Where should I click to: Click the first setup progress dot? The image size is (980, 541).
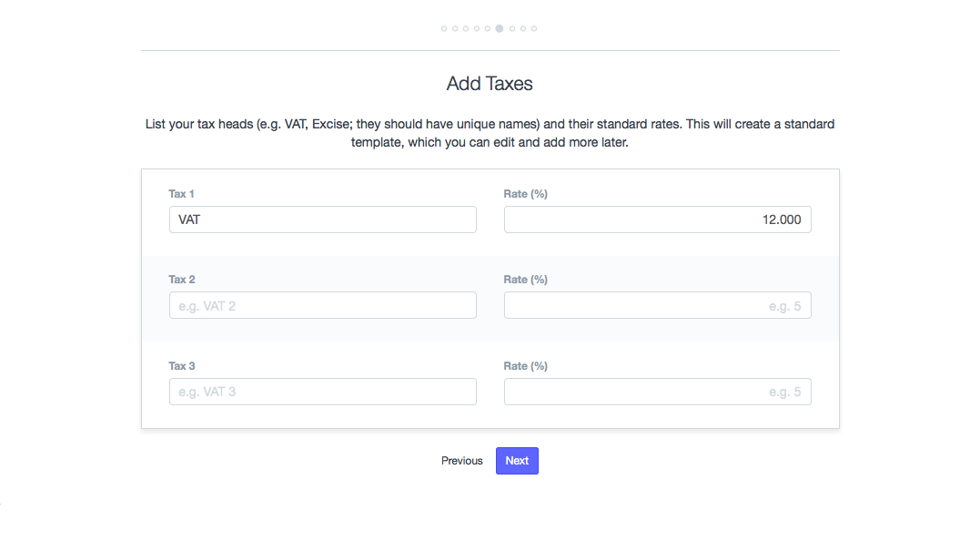(444, 29)
